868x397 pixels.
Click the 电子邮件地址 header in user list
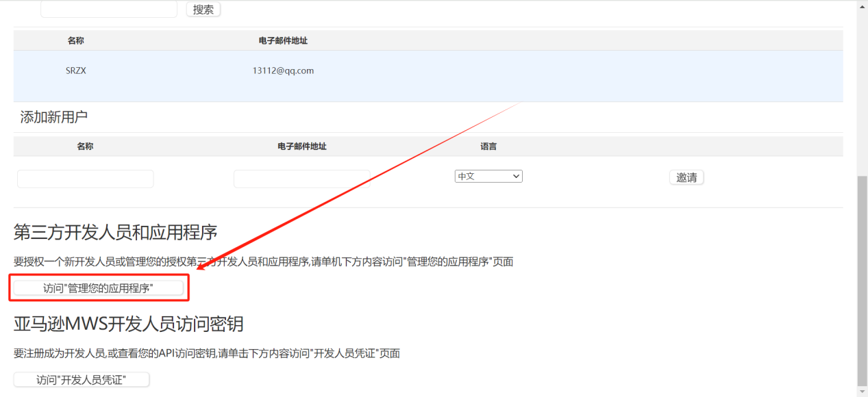pyautogui.click(x=283, y=40)
